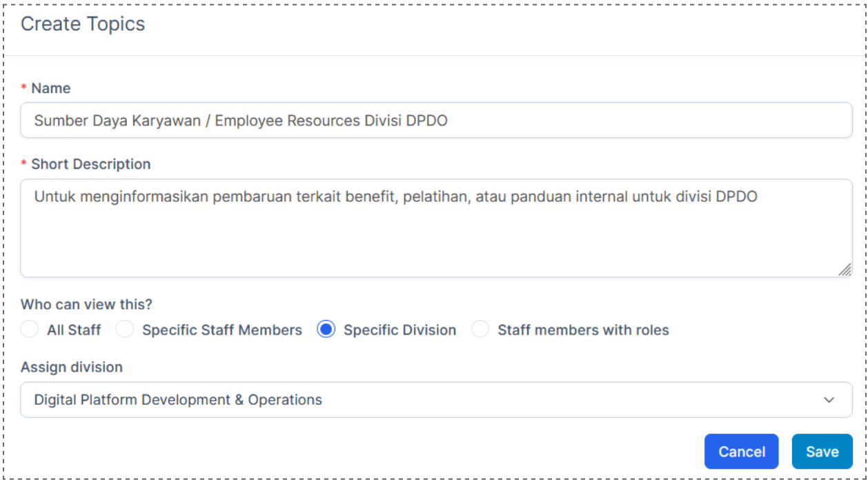
Task: Click the Assign division label
Action: coord(72,367)
